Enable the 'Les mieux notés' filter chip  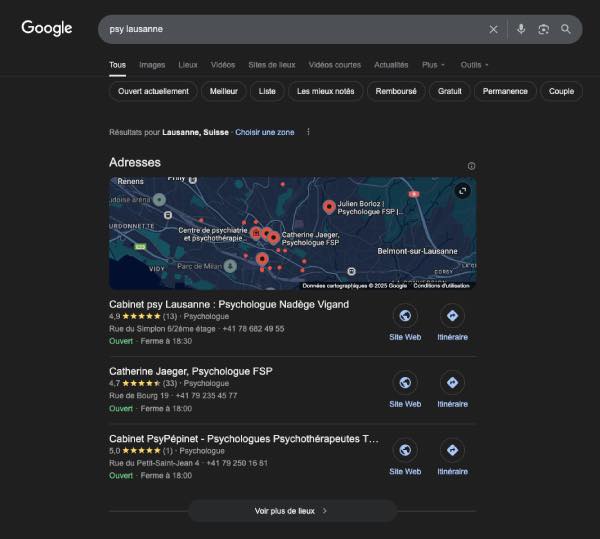tap(325, 91)
